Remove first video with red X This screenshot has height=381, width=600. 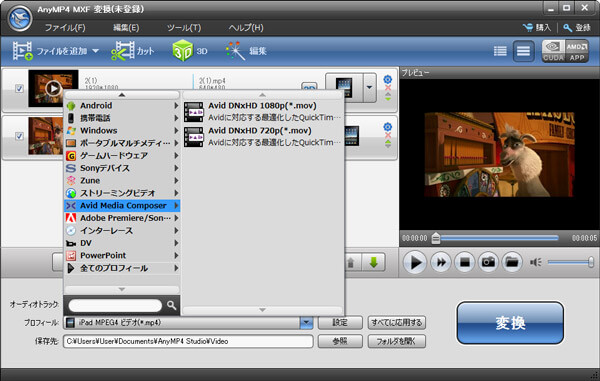coord(388,88)
